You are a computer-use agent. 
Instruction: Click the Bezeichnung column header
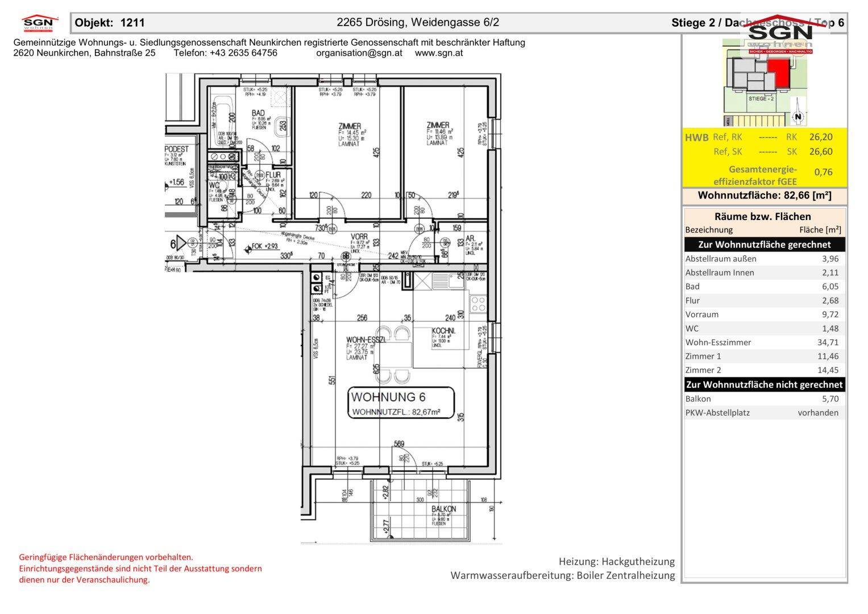pos(709,230)
